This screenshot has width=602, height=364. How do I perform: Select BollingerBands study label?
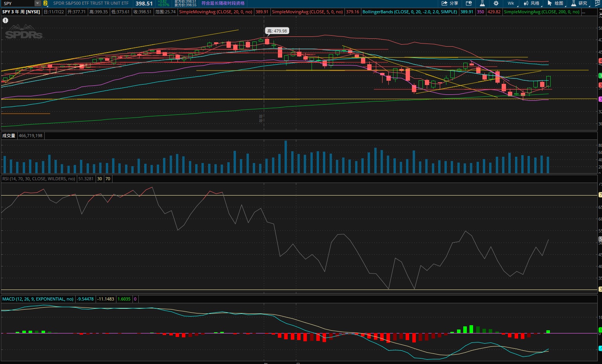pyautogui.click(x=410, y=12)
